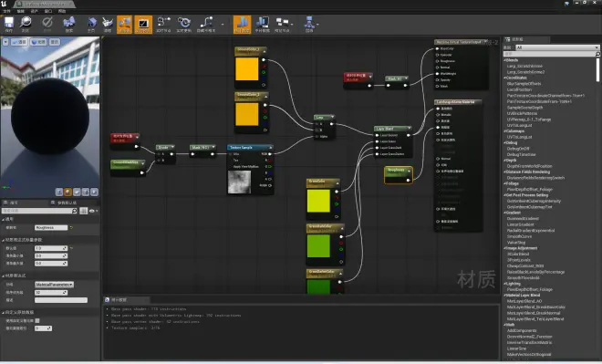Open the Asset menu
Screen dimensions: 602x364
tap(35, 11)
